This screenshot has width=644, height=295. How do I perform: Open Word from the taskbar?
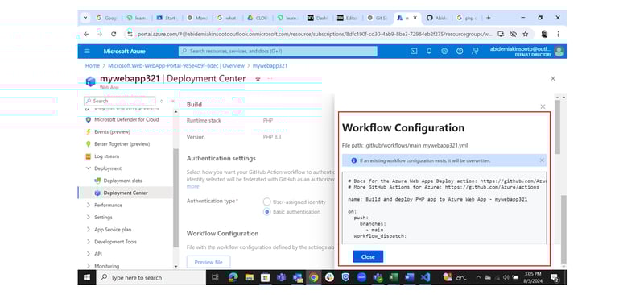[x=410, y=278]
